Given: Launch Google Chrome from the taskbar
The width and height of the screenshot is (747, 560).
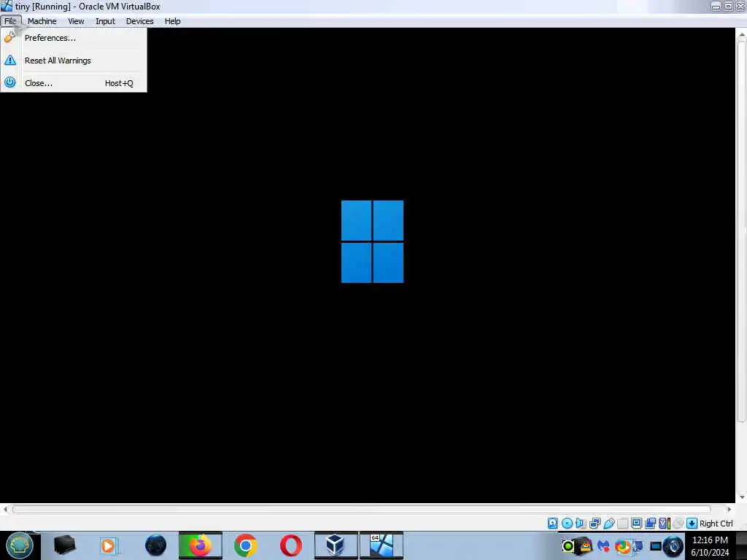Looking at the screenshot, I should (245, 545).
